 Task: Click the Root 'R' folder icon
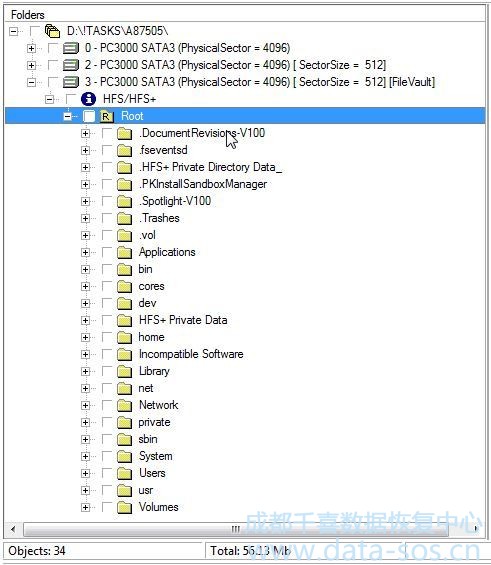107,116
